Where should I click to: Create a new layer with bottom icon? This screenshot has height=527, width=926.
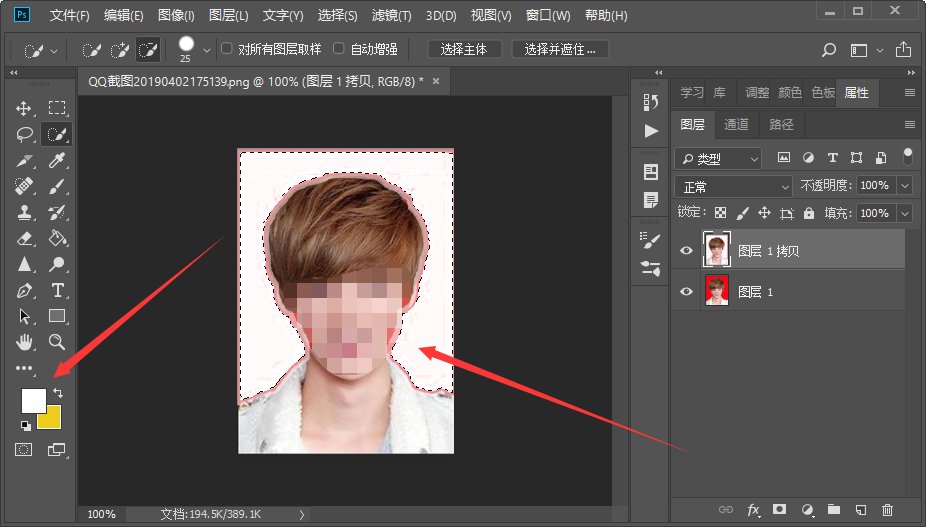[860, 510]
